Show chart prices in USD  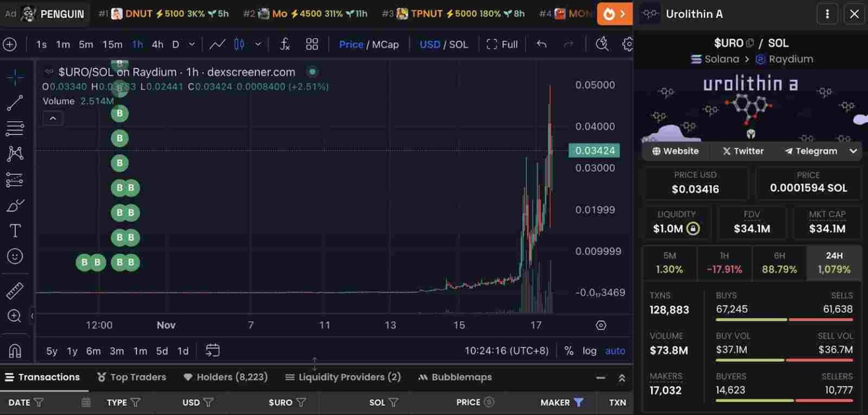click(x=429, y=44)
